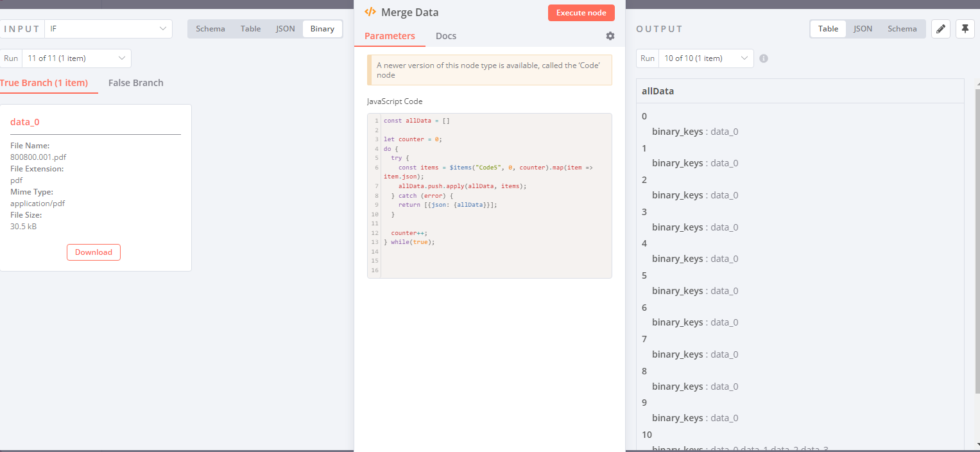The image size is (980, 452).
Task: Open the Docs tab
Action: (x=445, y=36)
